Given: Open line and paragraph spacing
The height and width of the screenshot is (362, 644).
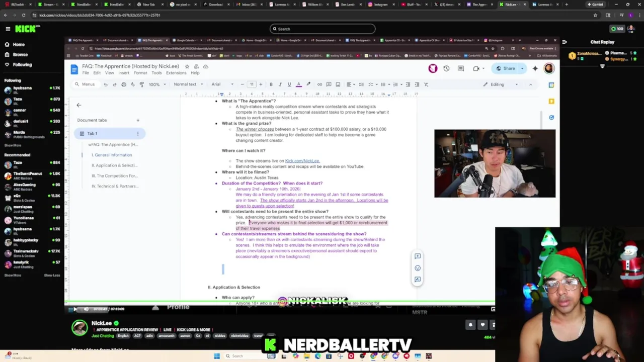Looking at the screenshot, I should tap(361, 84).
